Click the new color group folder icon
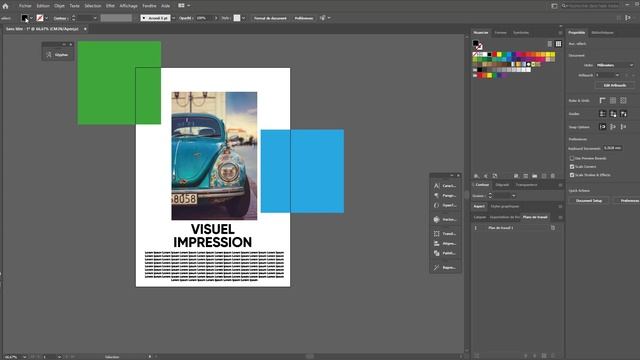This screenshot has height=360, width=640. click(x=535, y=176)
